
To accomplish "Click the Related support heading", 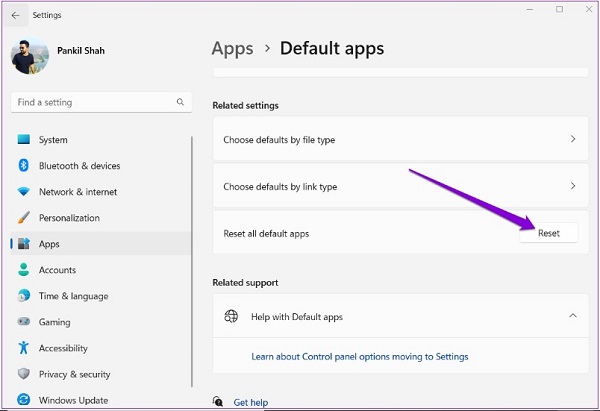I will (245, 283).
